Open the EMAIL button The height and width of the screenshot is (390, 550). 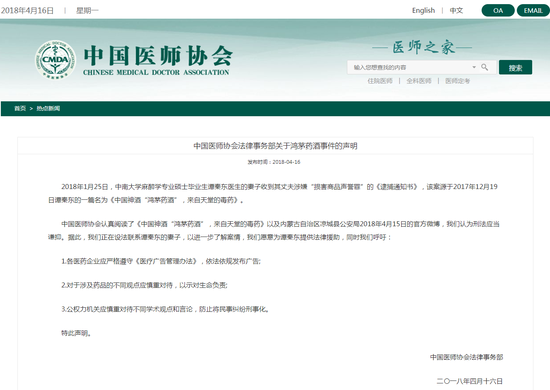(x=533, y=11)
